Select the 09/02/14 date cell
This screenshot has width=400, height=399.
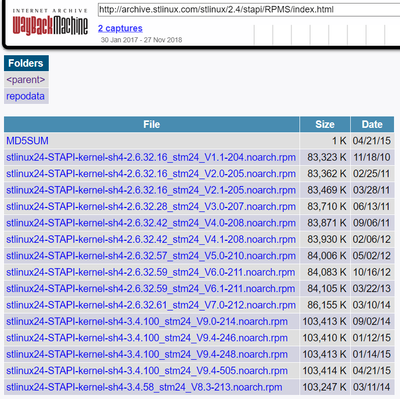pyautogui.click(x=372, y=321)
